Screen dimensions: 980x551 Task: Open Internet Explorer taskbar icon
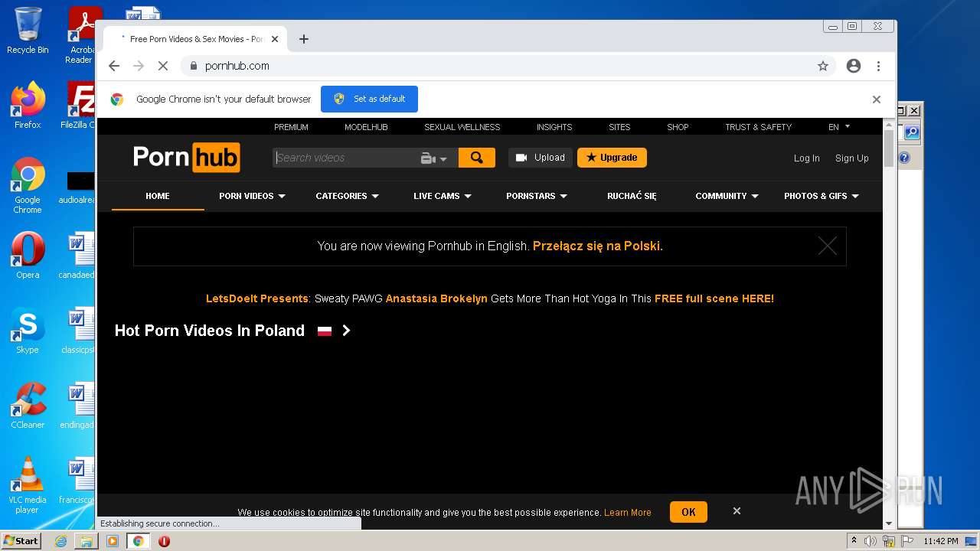coord(60,541)
